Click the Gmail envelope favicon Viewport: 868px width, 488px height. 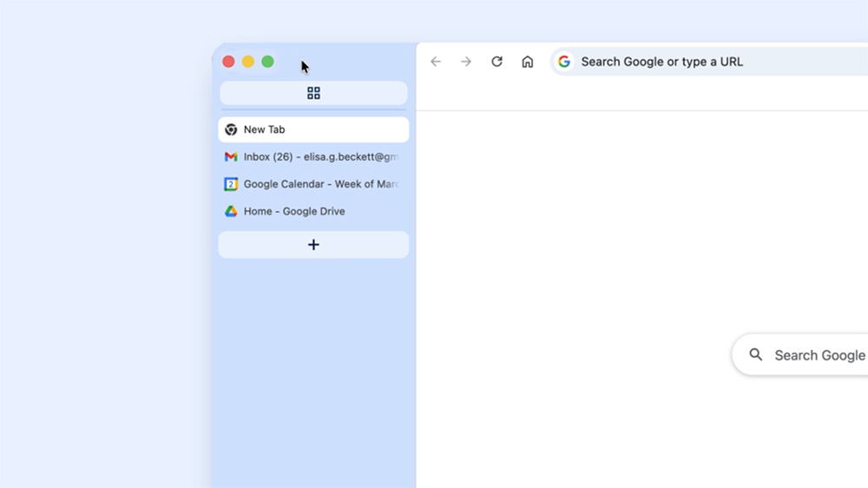coord(231,157)
